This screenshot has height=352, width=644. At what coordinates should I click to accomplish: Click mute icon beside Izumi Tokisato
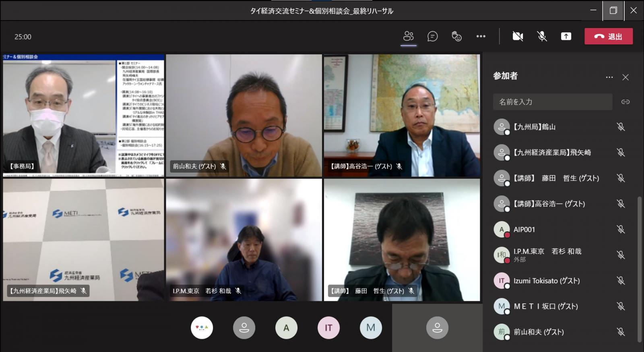point(621,281)
